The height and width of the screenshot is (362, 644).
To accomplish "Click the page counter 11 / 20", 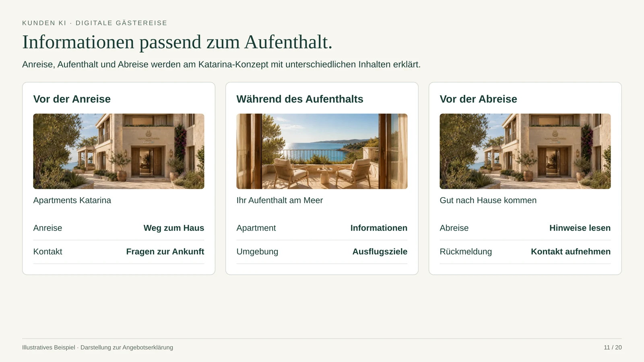I will tap(613, 348).
